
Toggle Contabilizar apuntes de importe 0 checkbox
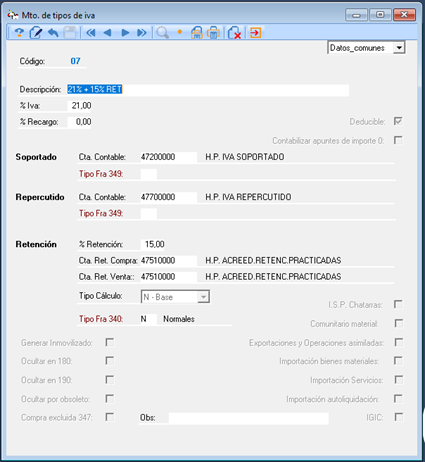[x=398, y=140]
